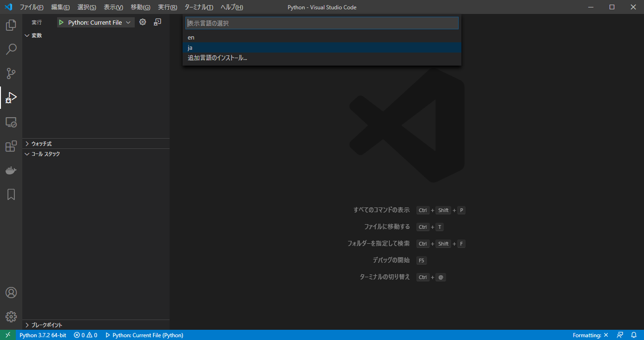Image resolution: width=644 pixels, height=340 pixels.
Task: Open the Accounts icon in activity bar
Action: [x=11, y=293]
